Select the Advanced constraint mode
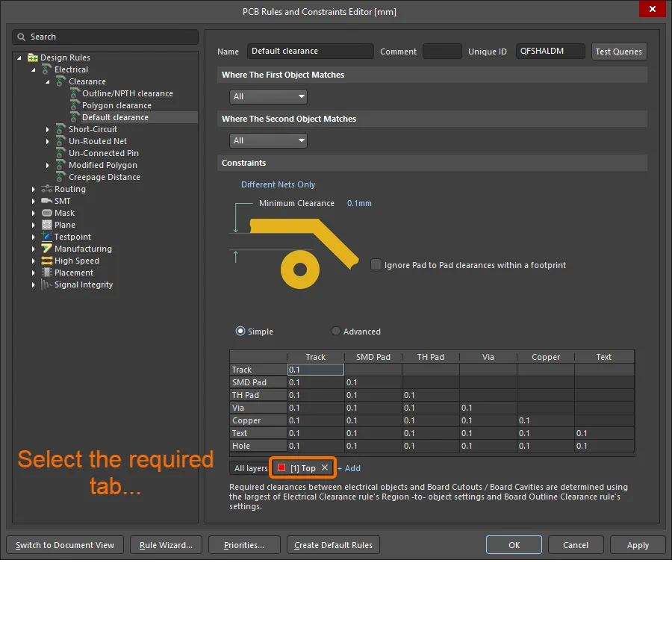The width and height of the screenshot is (672, 619). click(x=336, y=331)
